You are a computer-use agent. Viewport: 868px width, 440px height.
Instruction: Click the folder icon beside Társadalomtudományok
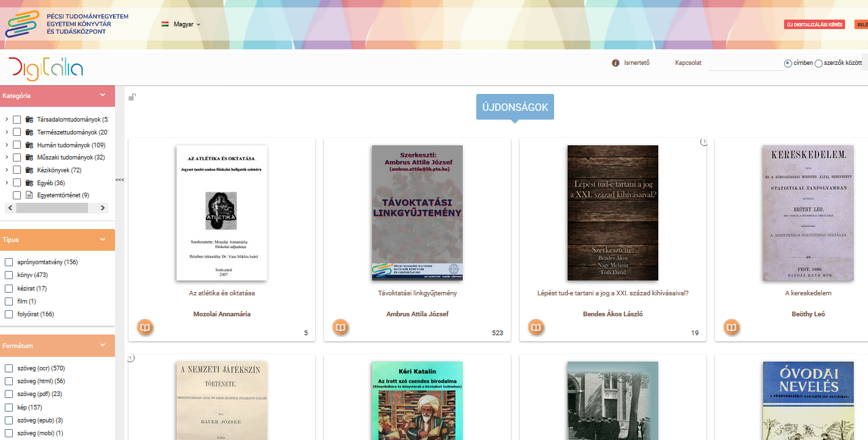(x=30, y=120)
